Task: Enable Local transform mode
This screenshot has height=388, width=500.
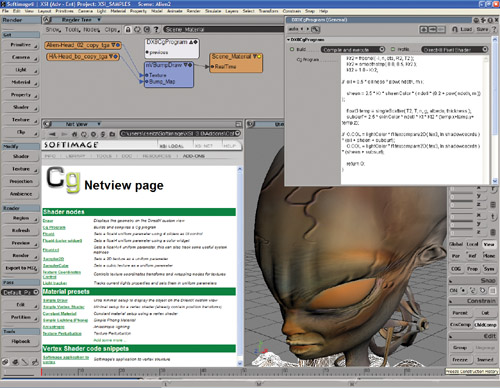Action: tap(472, 244)
